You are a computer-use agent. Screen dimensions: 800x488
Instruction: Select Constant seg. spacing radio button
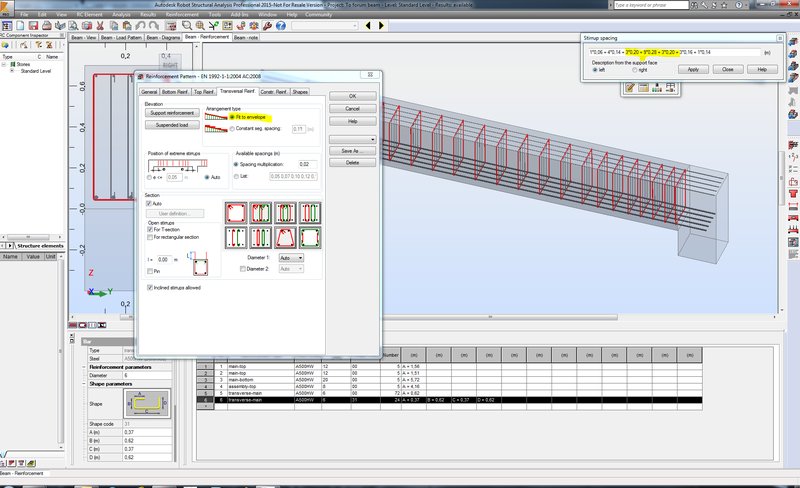[232, 129]
